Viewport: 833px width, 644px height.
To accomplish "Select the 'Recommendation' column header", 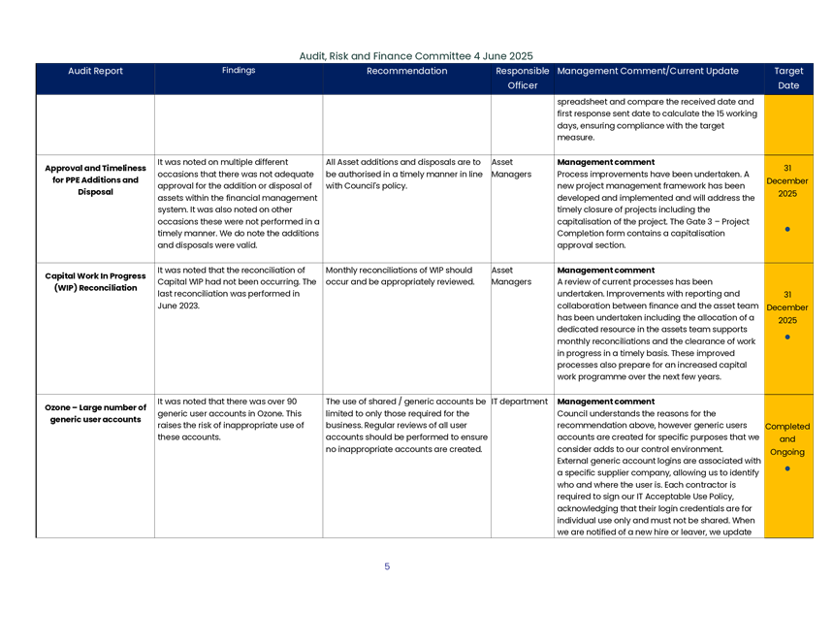I will click(x=407, y=71).
